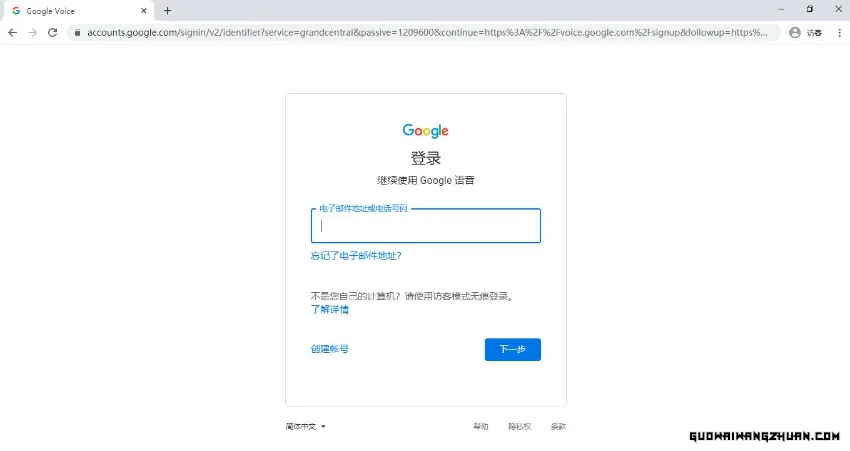Open new tab with plus icon
Screen dimensions: 850x451
[168, 10]
